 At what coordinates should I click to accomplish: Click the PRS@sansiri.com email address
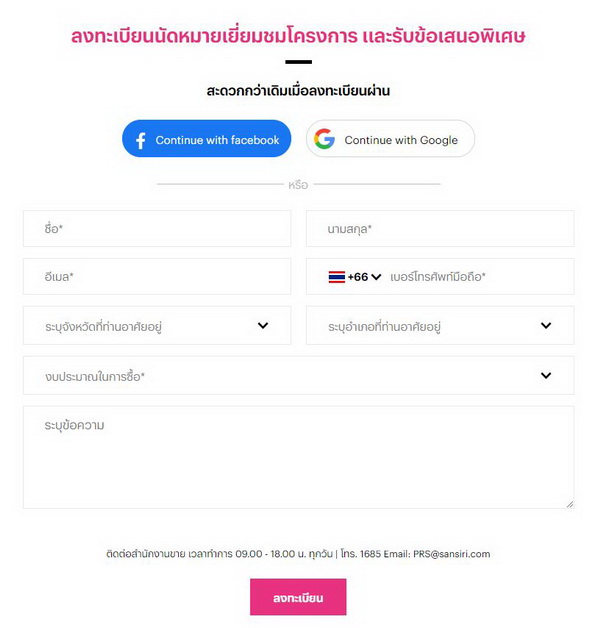(451, 554)
